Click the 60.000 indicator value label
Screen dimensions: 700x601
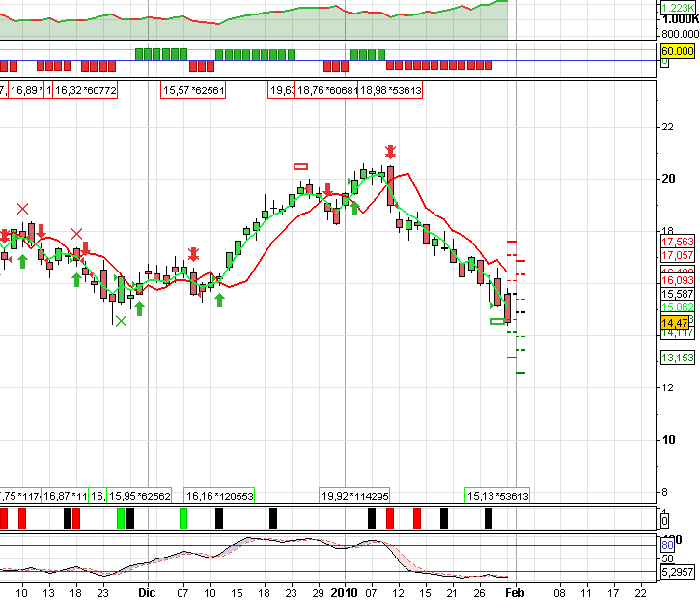[x=678, y=50]
